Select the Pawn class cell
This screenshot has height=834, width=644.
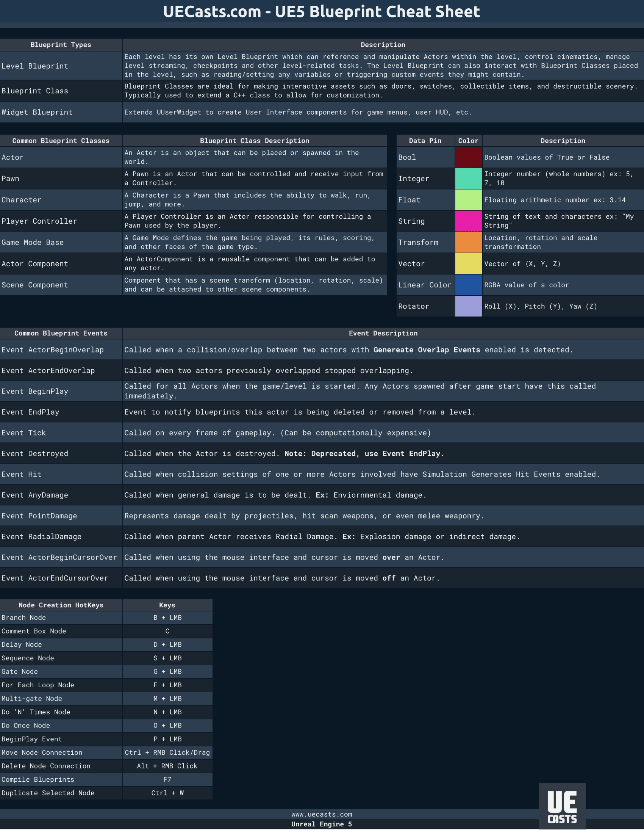click(61, 179)
